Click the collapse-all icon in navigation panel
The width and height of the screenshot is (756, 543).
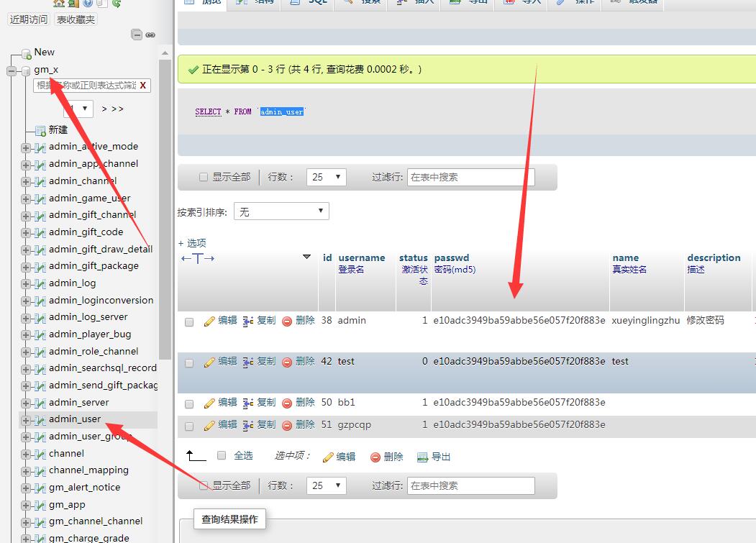point(137,35)
